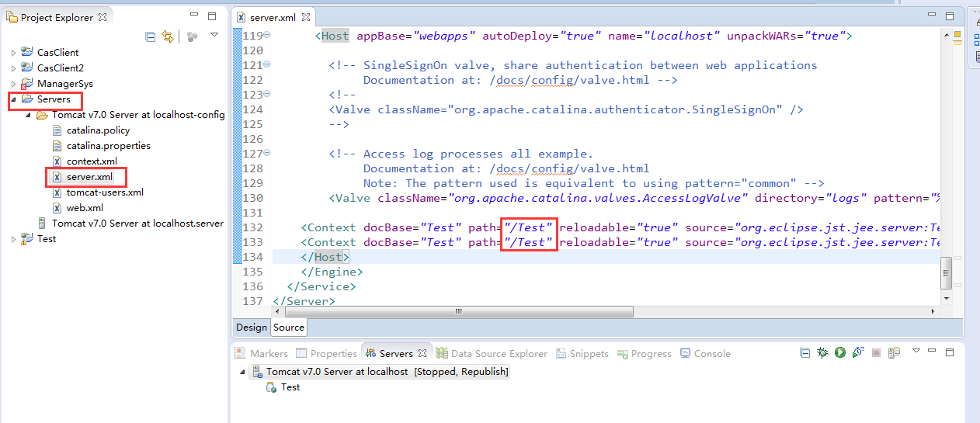The image size is (980, 423).
Task: Switch to the Design tab
Action: 252,328
